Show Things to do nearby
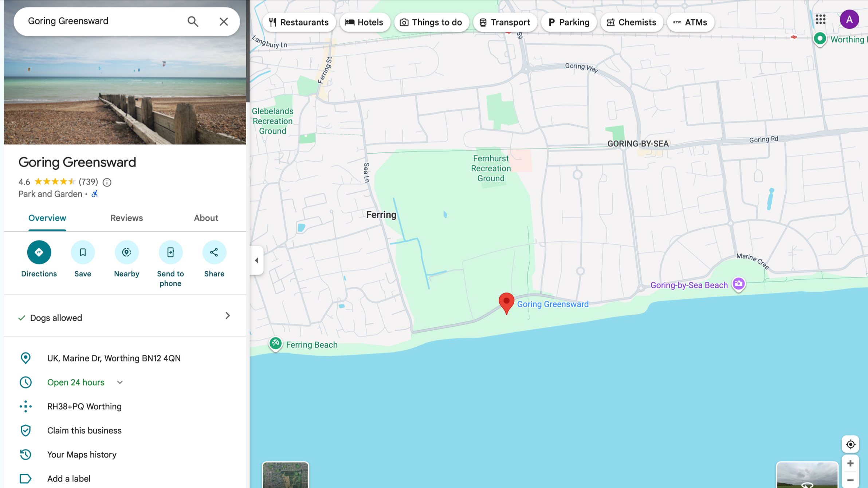The width and height of the screenshot is (868, 488). tap(431, 22)
